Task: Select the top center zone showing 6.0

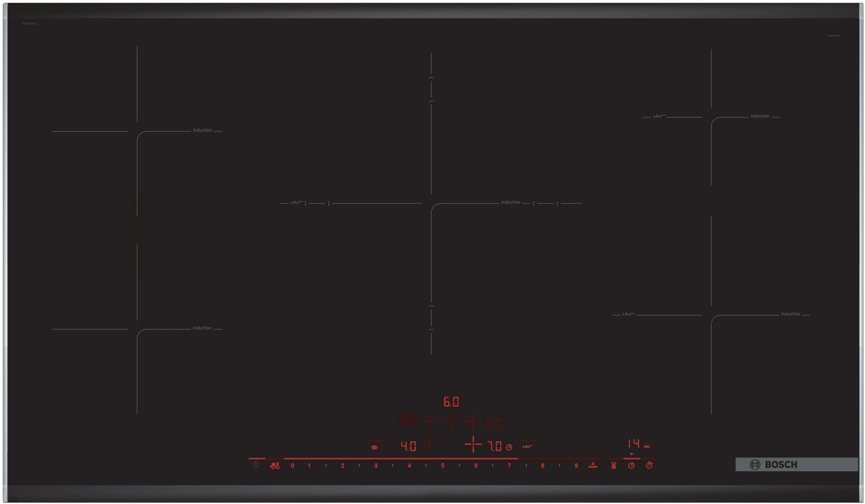Action: 451,402
